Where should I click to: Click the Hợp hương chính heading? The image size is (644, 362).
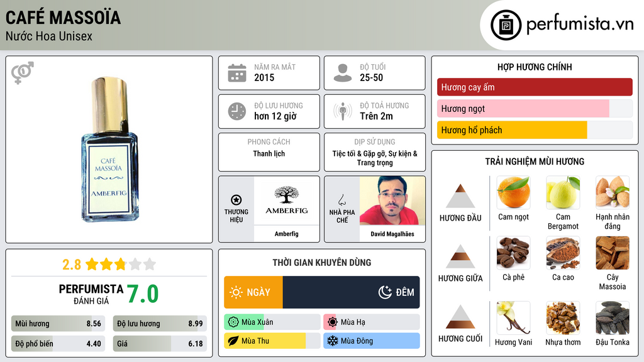(535, 67)
